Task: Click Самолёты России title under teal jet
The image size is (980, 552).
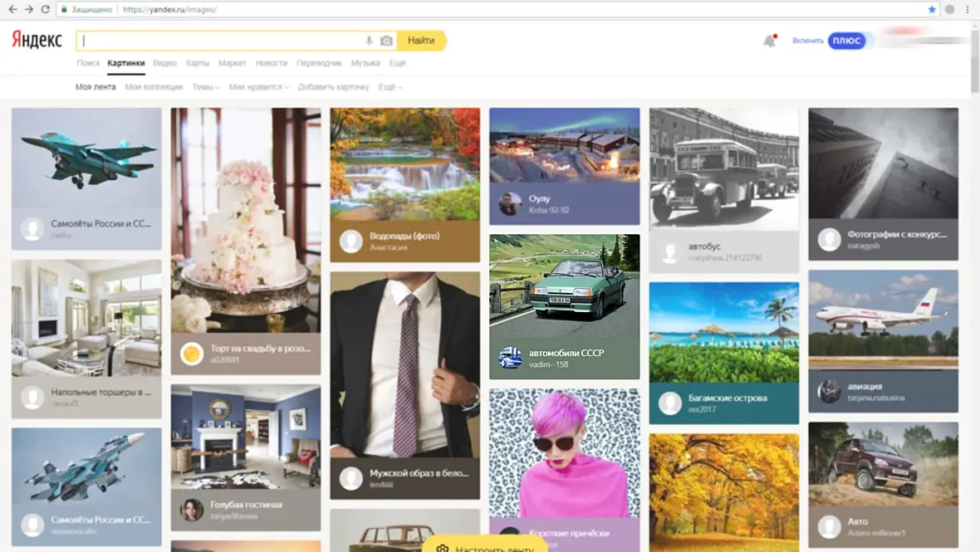Action: (x=101, y=223)
